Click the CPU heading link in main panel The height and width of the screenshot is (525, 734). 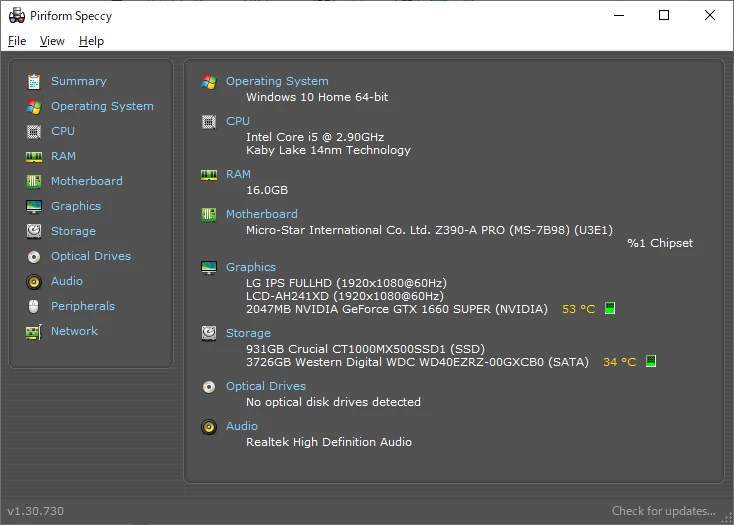click(238, 121)
